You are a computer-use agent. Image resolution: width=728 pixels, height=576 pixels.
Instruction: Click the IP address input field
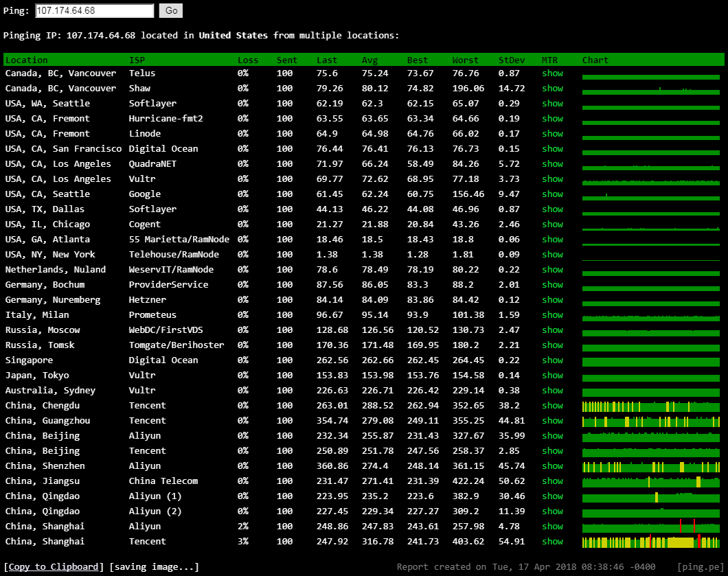(95, 11)
